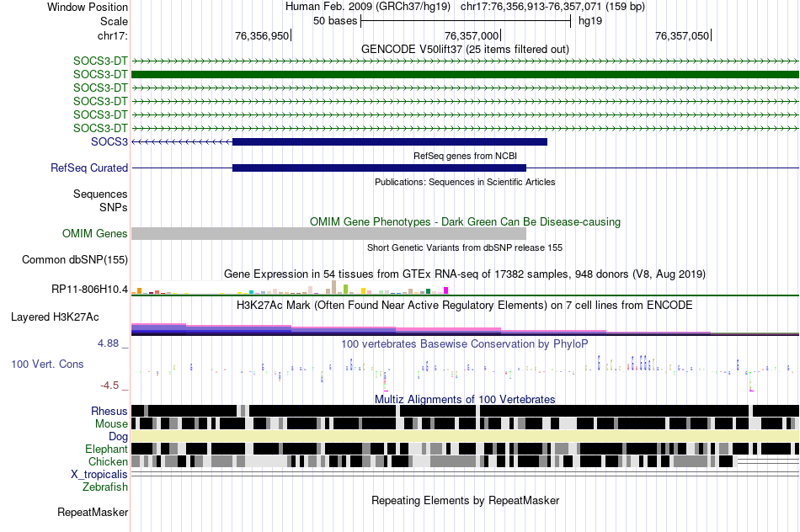Click the SOCS3 gene label
Image resolution: width=800 pixels, height=532 pixels.
pos(109,141)
